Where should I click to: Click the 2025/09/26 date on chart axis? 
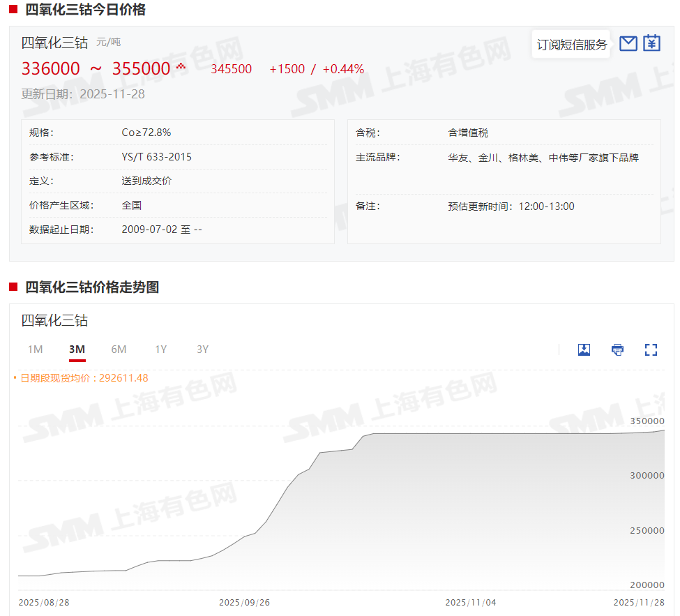pos(244,602)
